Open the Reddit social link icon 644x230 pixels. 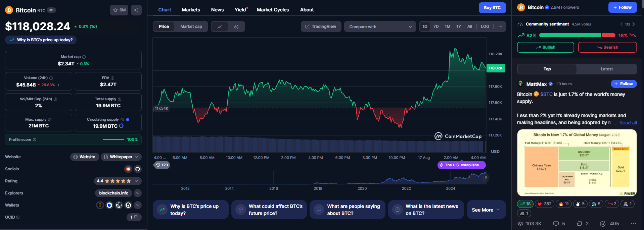click(x=128, y=169)
